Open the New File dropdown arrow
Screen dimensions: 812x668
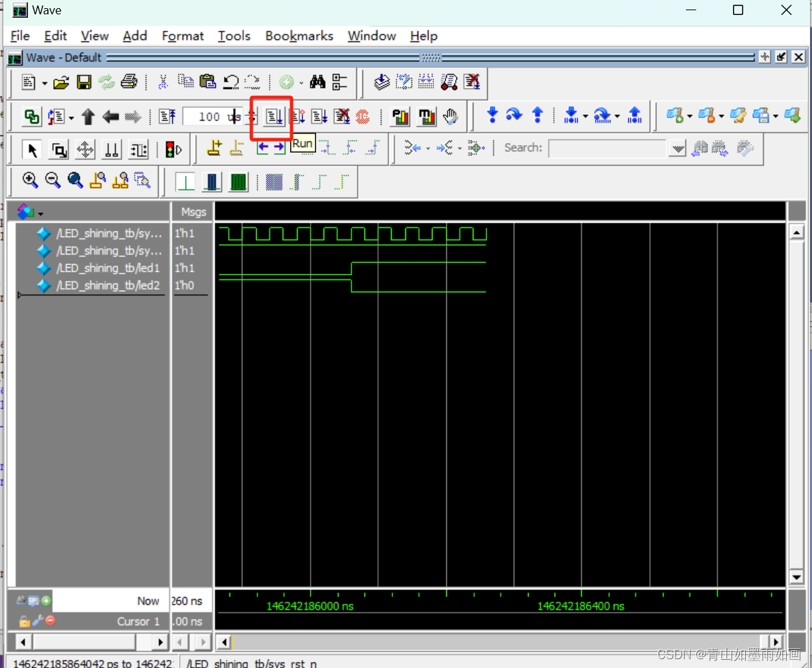click(x=44, y=82)
